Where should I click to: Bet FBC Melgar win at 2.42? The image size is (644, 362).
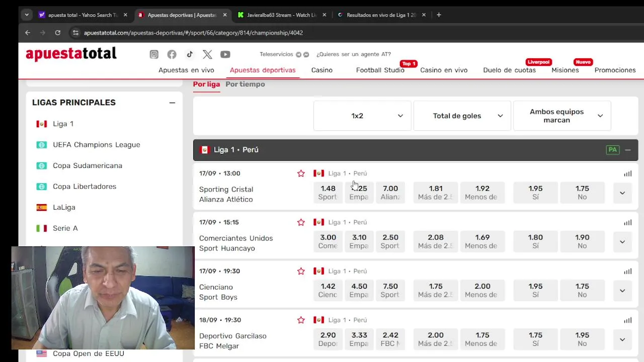coord(390,339)
